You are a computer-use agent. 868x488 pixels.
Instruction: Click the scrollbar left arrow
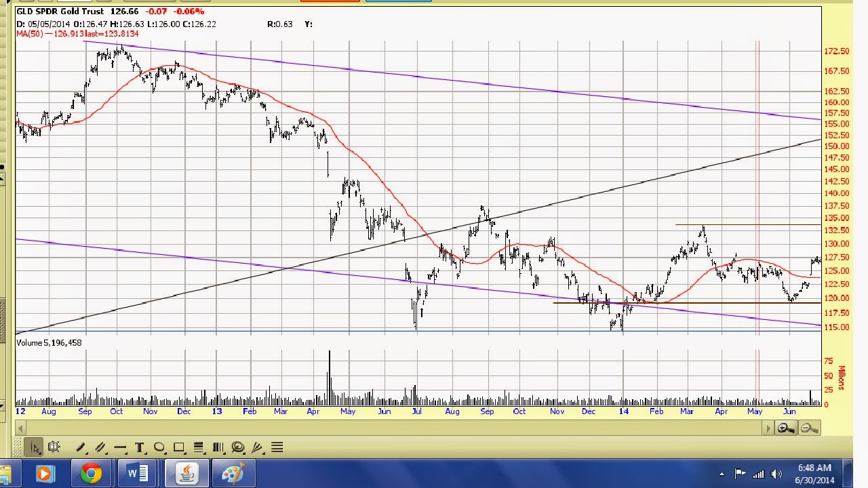coord(20,428)
